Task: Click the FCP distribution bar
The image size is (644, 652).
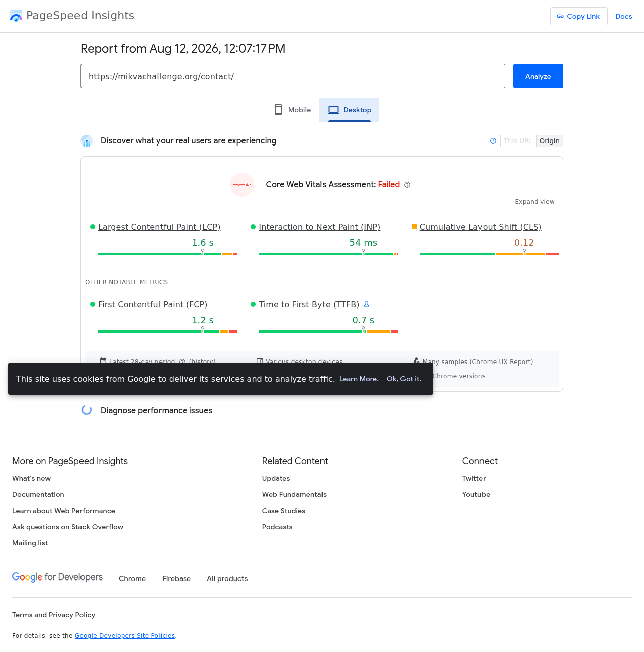Action: pyautogui.click(x=168, y=332)
